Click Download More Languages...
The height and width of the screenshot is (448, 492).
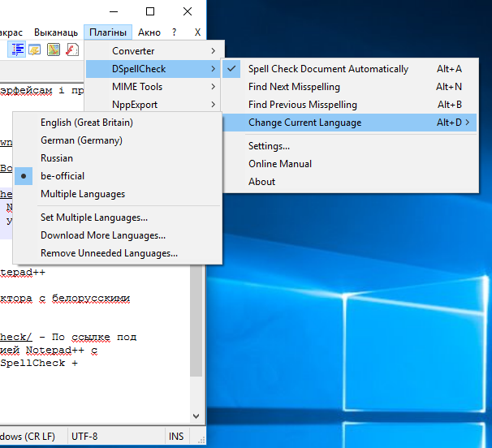pos(103,235)
